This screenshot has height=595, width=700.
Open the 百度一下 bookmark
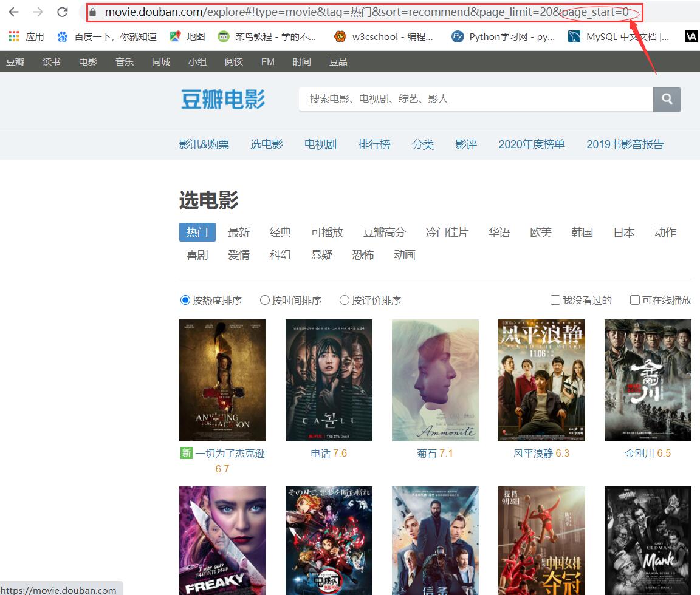tap(107, 36)
